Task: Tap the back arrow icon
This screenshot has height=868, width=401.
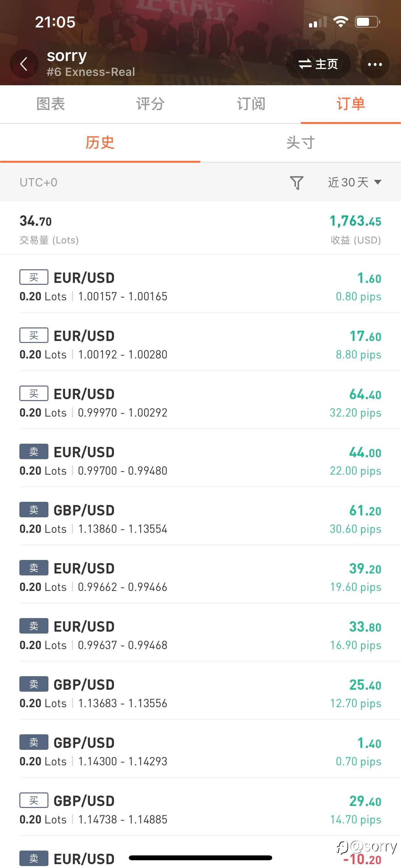Action: tap(24, 64)
